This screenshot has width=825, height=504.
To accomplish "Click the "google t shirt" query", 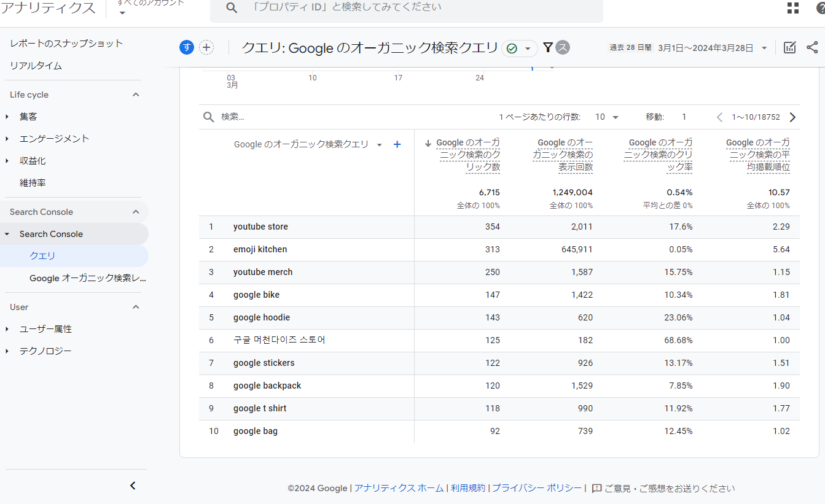I will click(x=260, y=409).
